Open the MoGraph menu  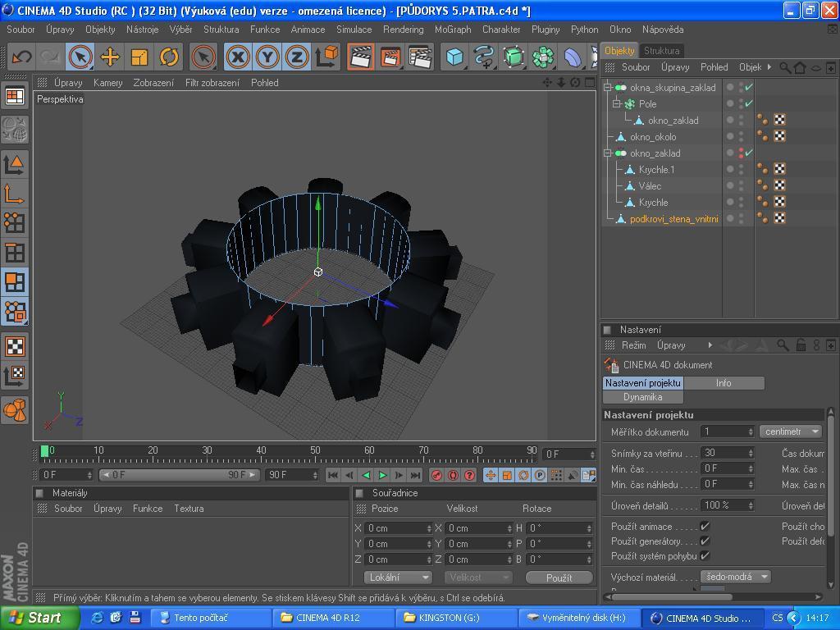pyautogui.click(x=453, y=30)
